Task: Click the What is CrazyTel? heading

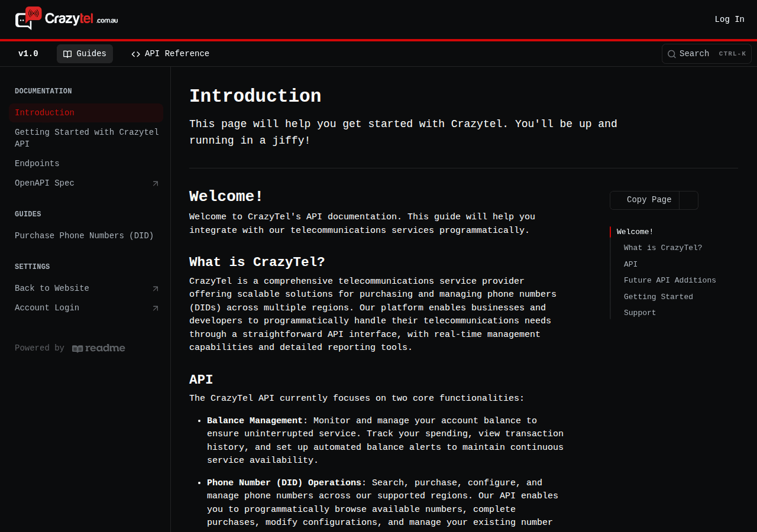Action: coord(257,262)
